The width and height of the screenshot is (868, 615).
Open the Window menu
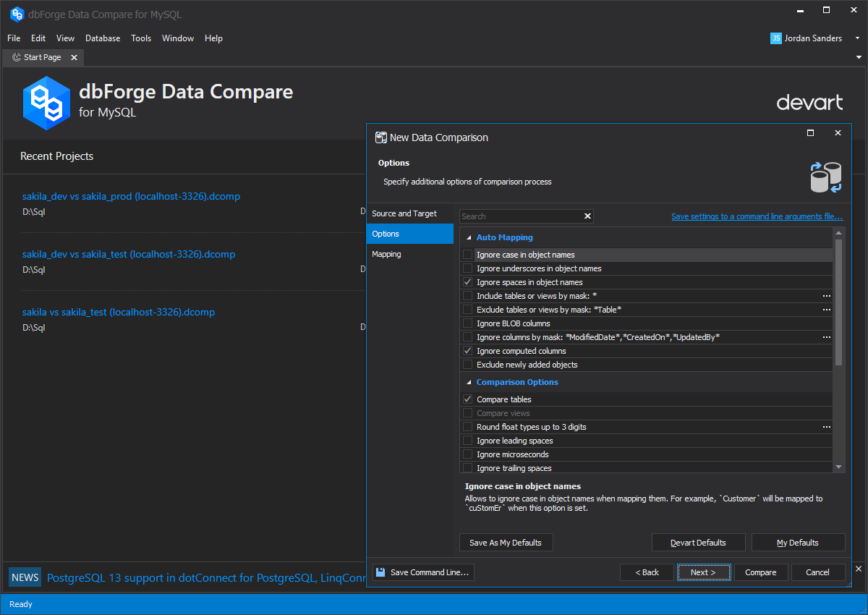click(178, 38)
